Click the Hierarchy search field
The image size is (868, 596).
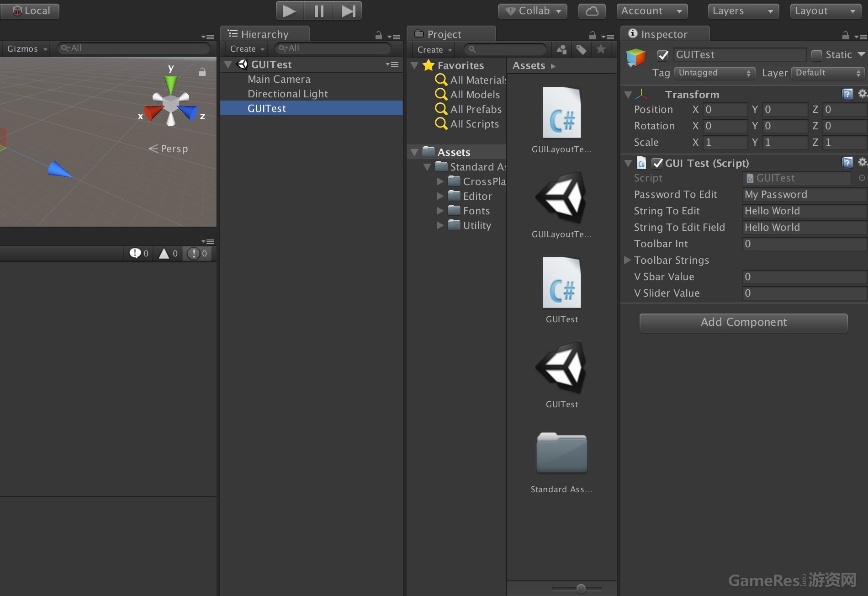[x=333, y=48]
